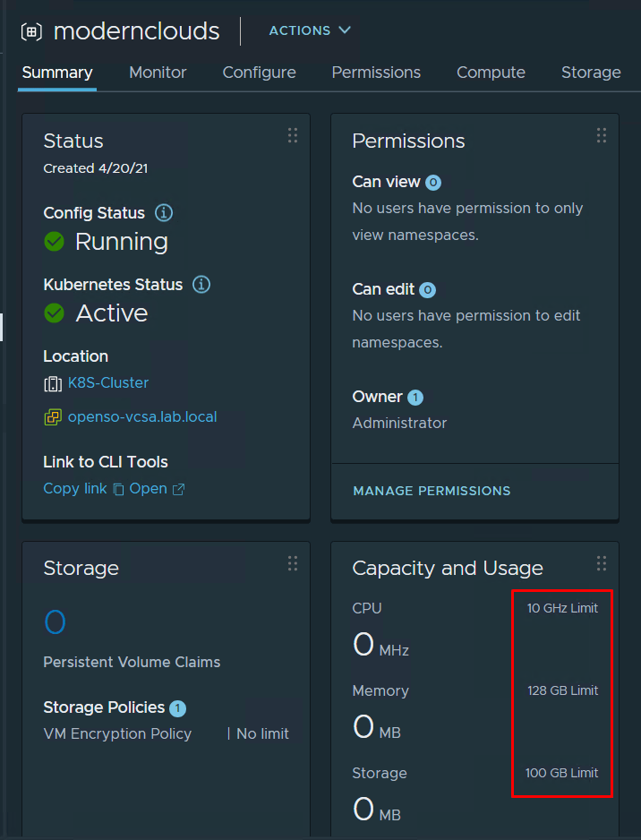
Task: Click the Storage Policies count badge
Action: tap(177, 708)
